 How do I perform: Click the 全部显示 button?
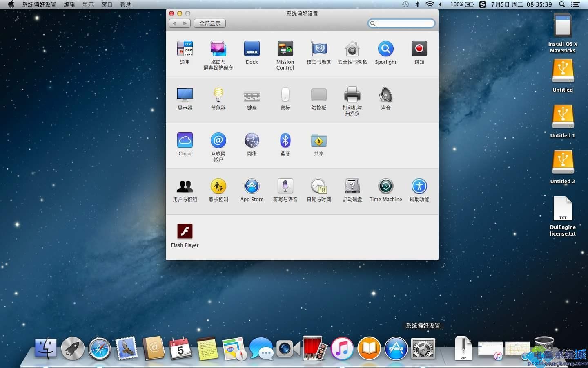pyautogui.click(x=210, y=23)
